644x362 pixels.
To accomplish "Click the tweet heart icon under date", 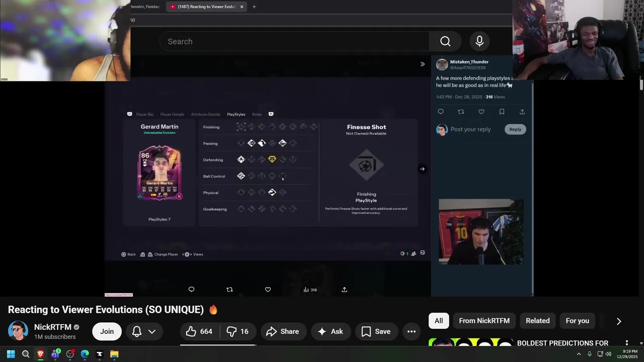I will (481, 112).
